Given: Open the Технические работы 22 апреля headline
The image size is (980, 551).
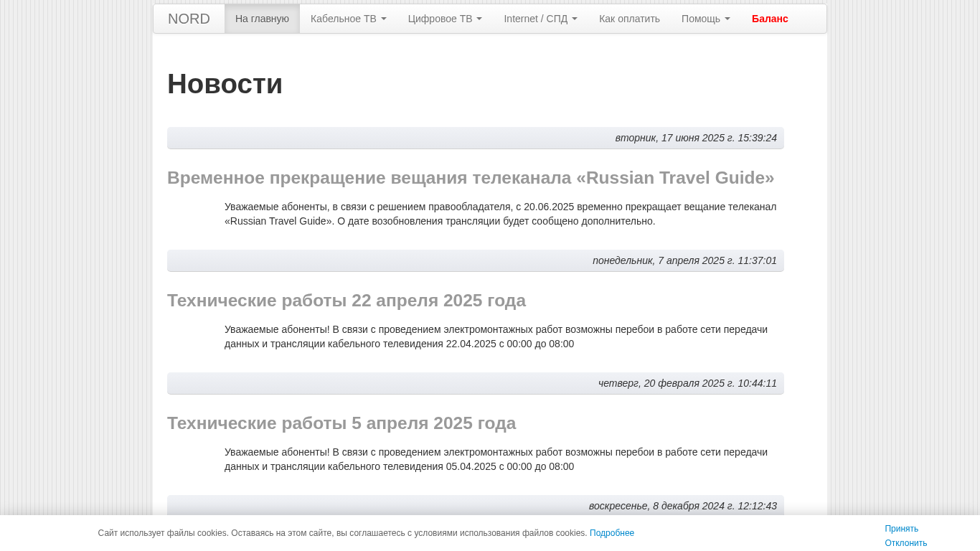Looking at the screenshot, I should [347, 301].
